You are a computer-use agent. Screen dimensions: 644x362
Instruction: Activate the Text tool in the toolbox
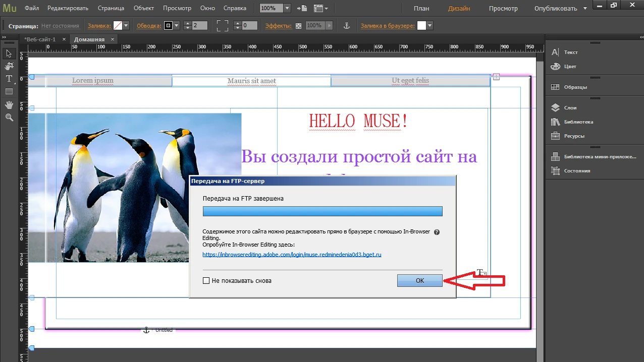pyautogui.click(x=9, y=79)
